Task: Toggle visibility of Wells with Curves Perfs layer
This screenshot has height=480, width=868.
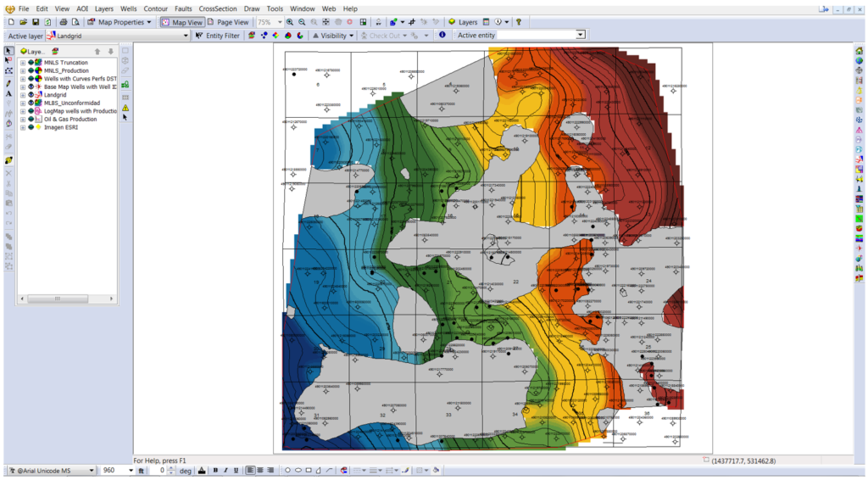Action: pyautogui.click(x=31, y=79)
